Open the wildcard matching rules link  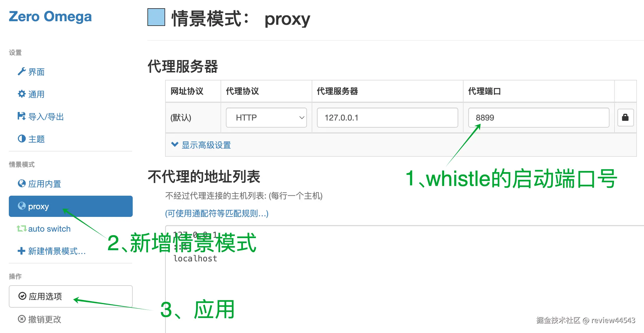217,213
